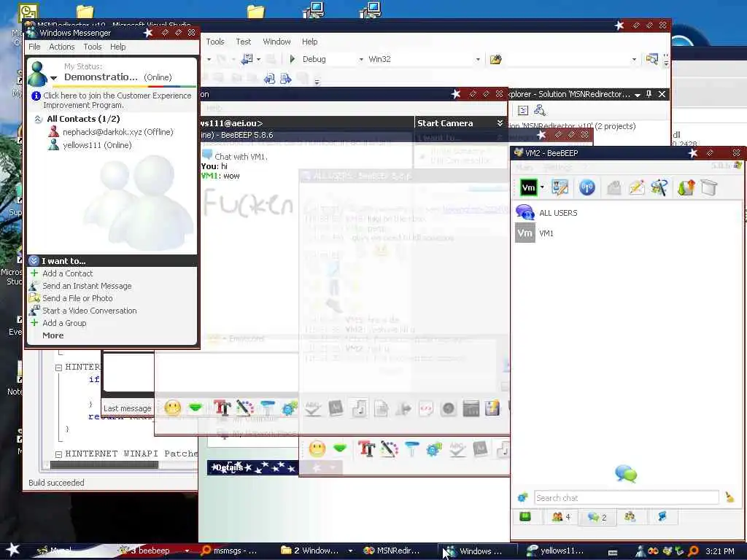Switch to the chats tab showing 2
Viewport: 747px width, 560px height.
[597, 517]
